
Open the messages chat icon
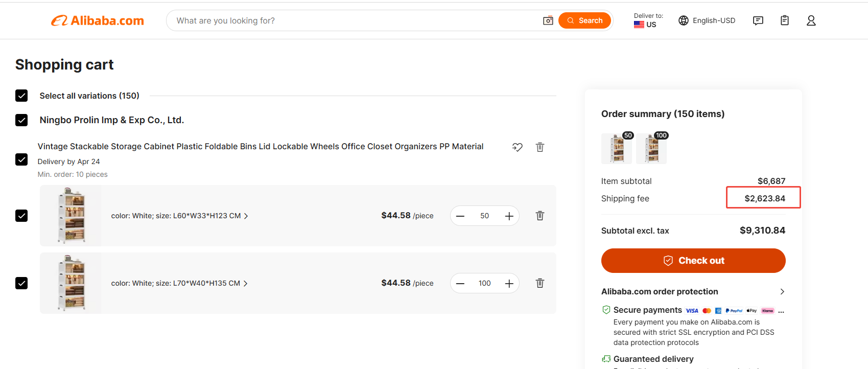point(758,20)
